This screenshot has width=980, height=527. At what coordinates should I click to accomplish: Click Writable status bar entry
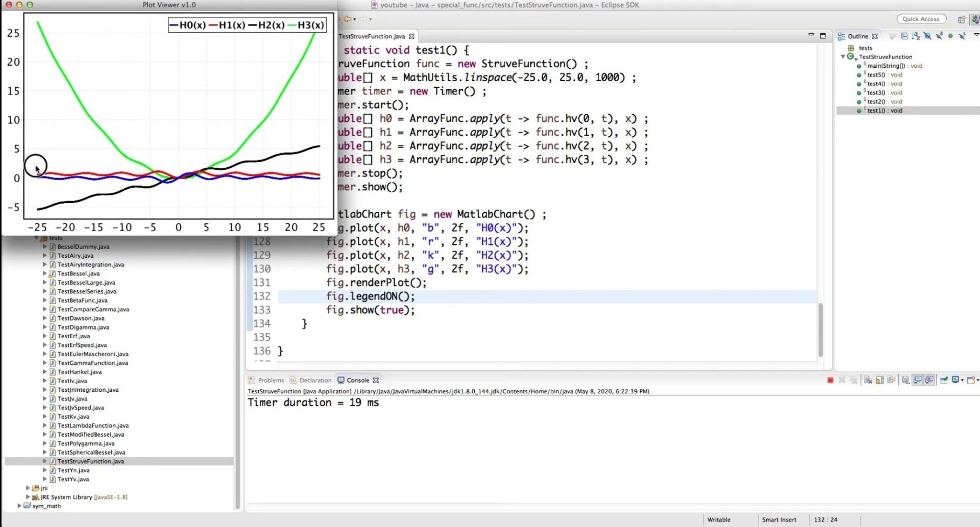click(x=719, y=519)
